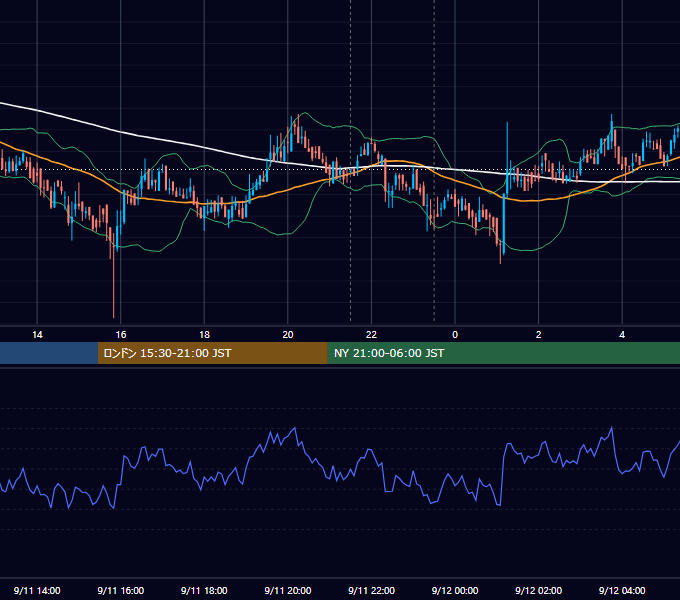
Task: Click the 9/12 04:00 date label
Action: 622,590
